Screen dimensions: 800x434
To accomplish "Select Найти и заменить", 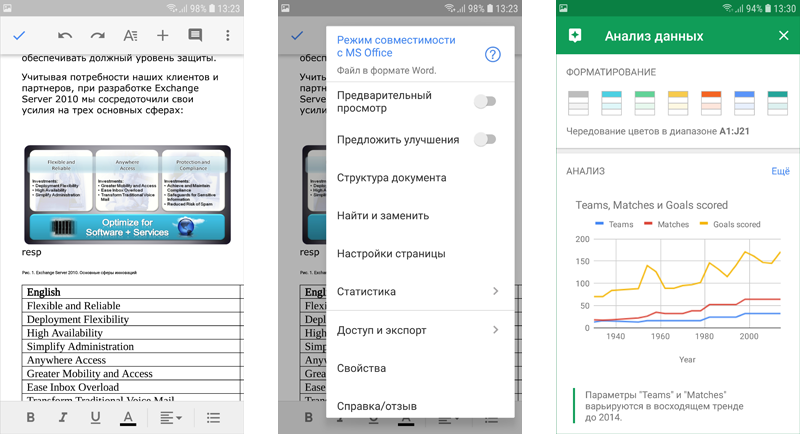I will coord(420,215).
